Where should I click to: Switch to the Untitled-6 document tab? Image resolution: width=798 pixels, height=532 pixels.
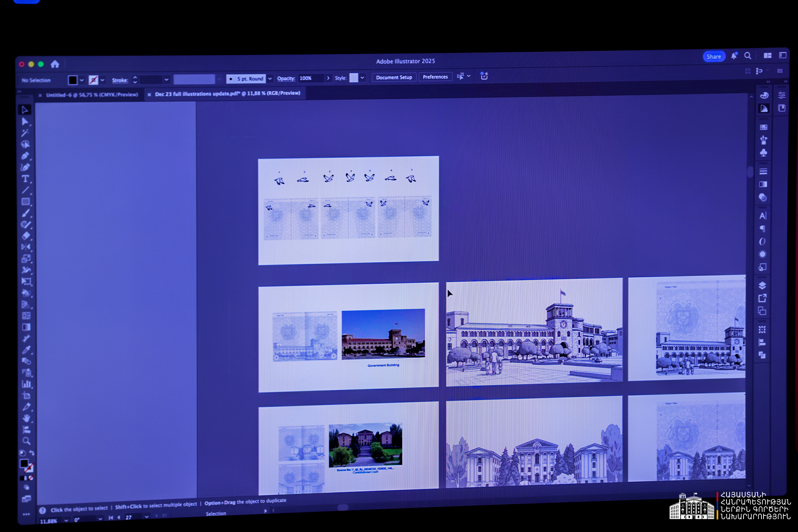click(91, 95)
